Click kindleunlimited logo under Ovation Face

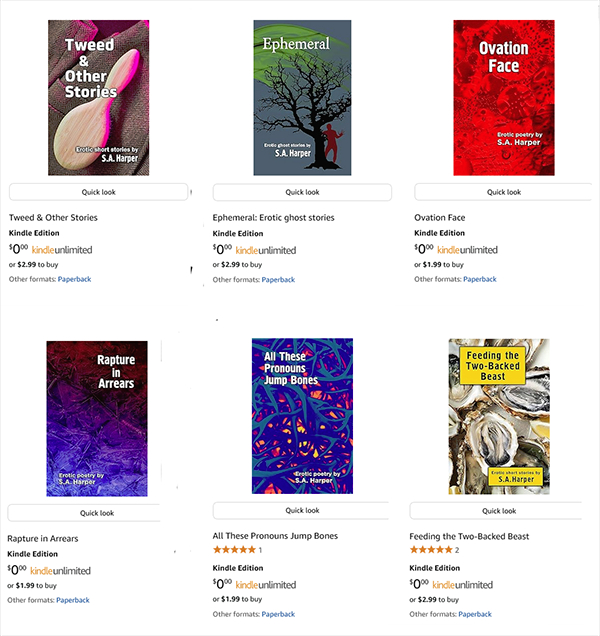click(467, 250)
